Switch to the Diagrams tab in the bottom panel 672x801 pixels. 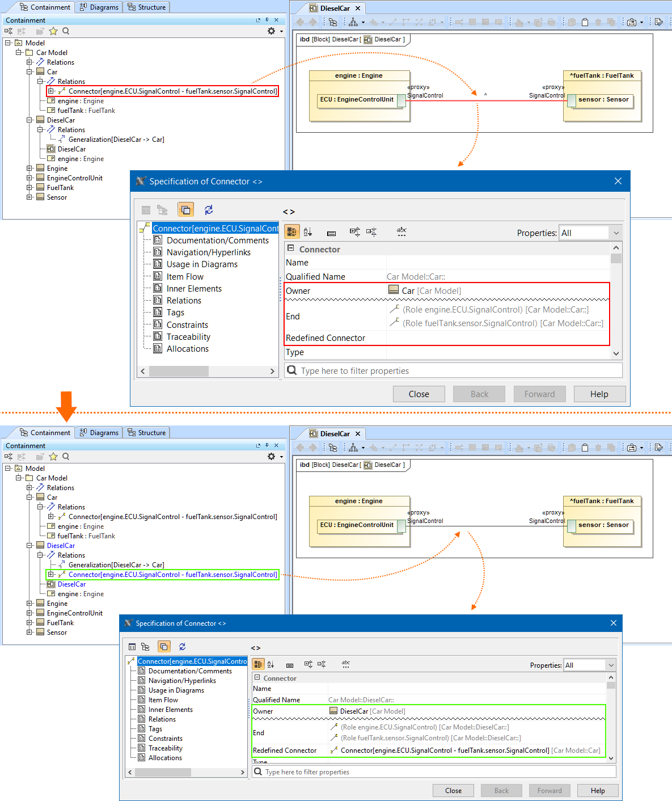(99, 433)
